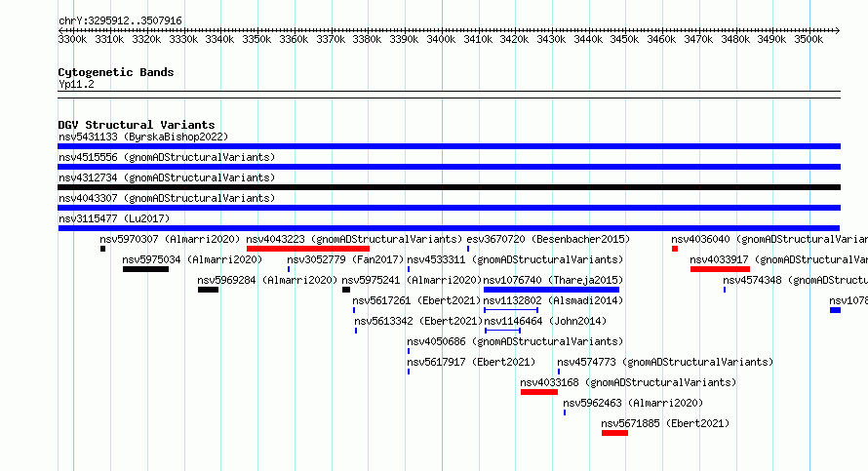This screenshot has height=471, width=868.
Task: Click the 3500k ruler position label
Action: pos(809,39)
